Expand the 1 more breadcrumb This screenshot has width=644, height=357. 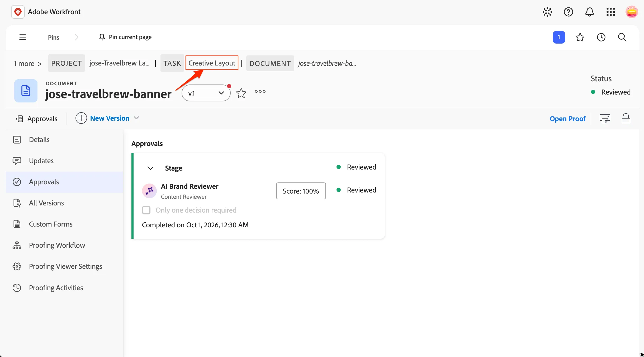[x=28, y=64]
